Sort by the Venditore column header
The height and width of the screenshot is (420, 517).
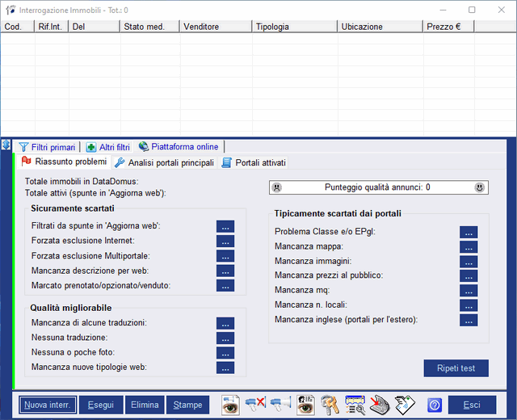[216, 27]
